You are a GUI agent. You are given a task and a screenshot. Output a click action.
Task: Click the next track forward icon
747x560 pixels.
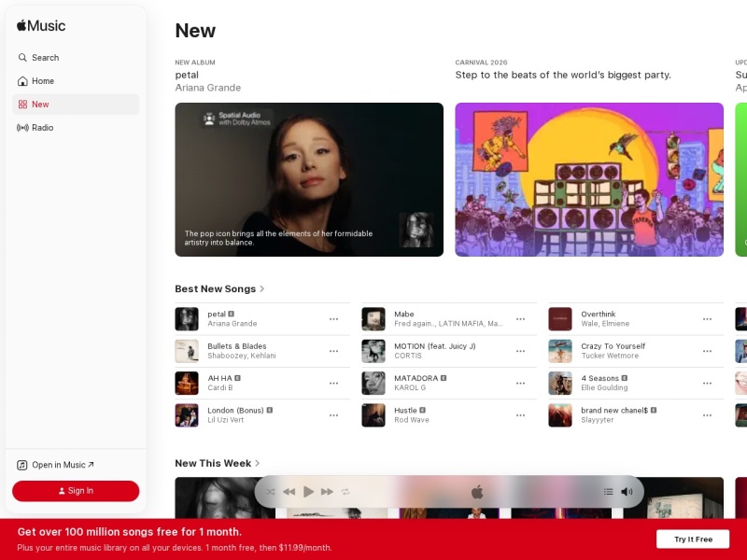[327, 492]
